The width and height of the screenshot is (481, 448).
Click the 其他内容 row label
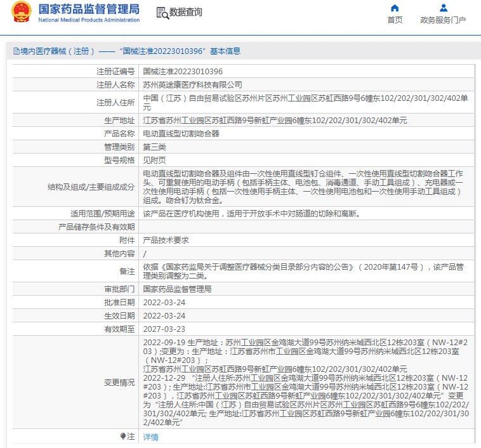[119, 254]
